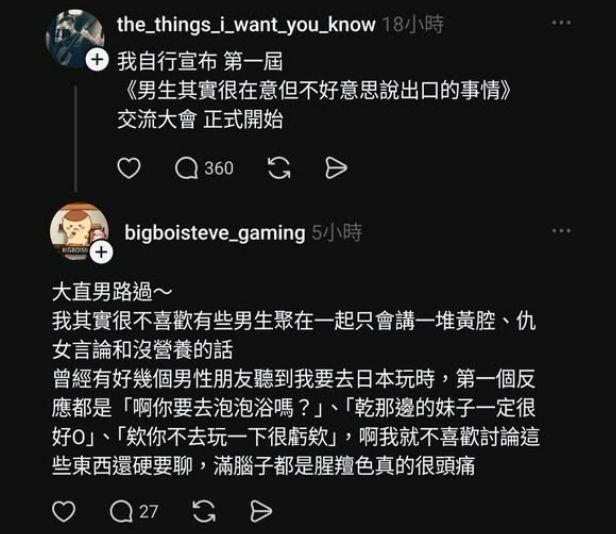
Task: Share the bigboisteve_gaming reply via send icon
Action: 261,511
